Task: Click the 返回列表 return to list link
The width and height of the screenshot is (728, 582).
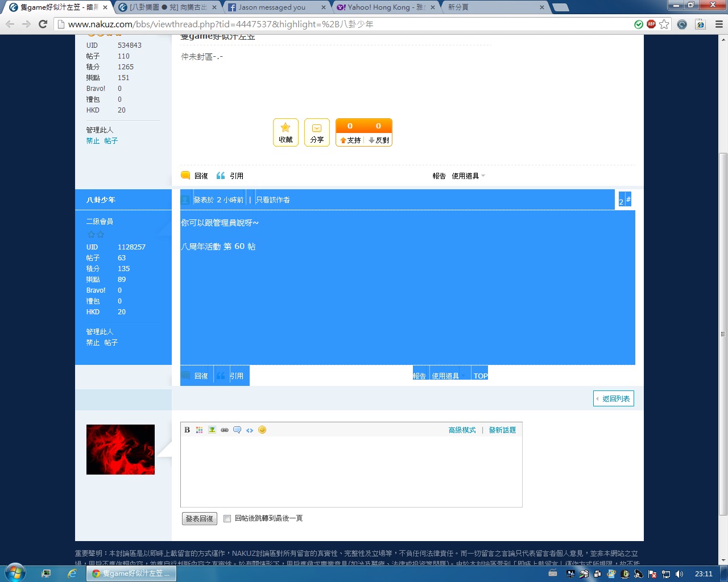Action: click(x=614, y=398)
